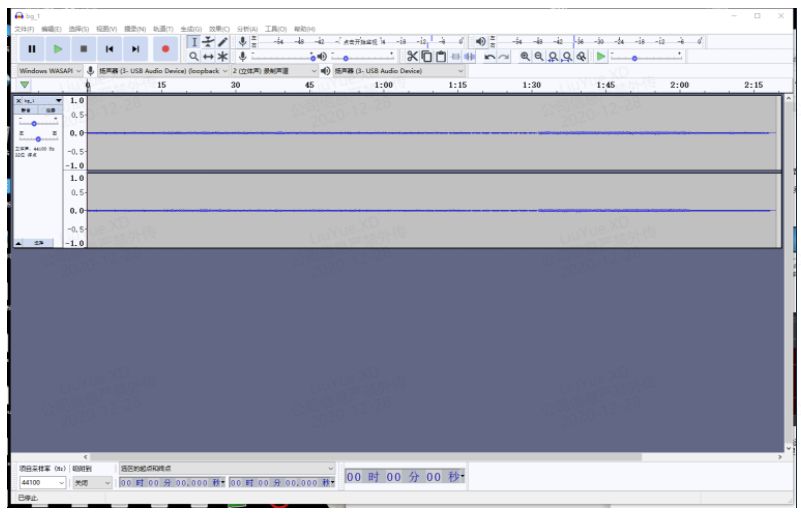
Task: Open the playback device dropdown
Action: 399,71
